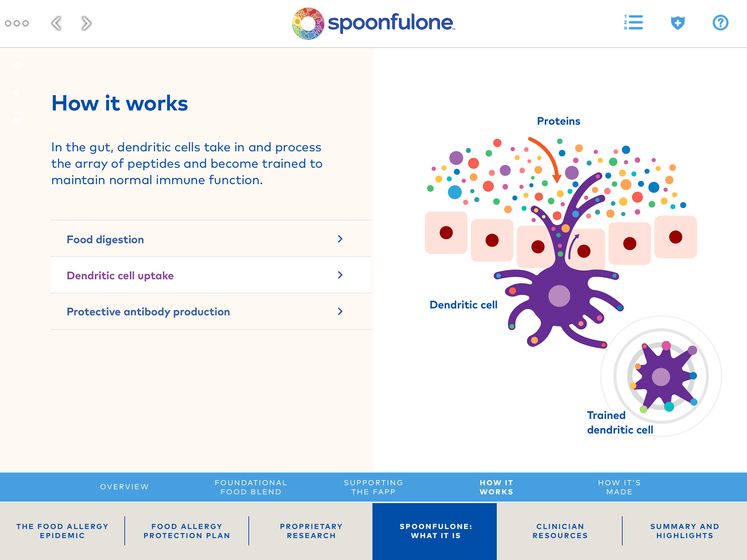The height and width of the screenshot is (560, 747).
Task: Go to the previous slide arrow
Action: coord(57,23)
